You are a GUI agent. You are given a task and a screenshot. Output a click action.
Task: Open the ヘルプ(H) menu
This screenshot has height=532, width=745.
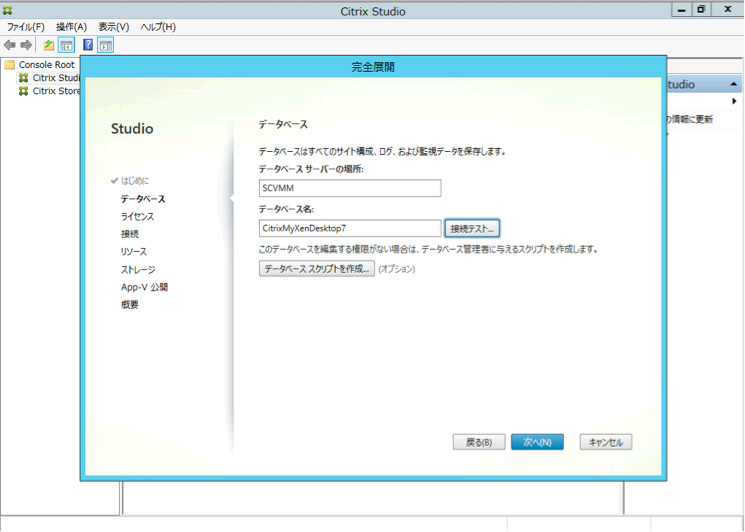[x=158, y=27]
